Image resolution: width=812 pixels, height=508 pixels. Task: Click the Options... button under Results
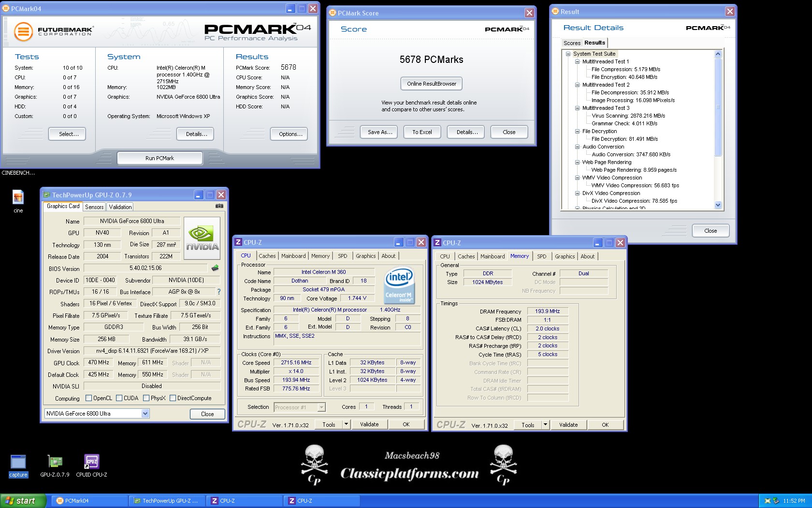coord(290,134)
